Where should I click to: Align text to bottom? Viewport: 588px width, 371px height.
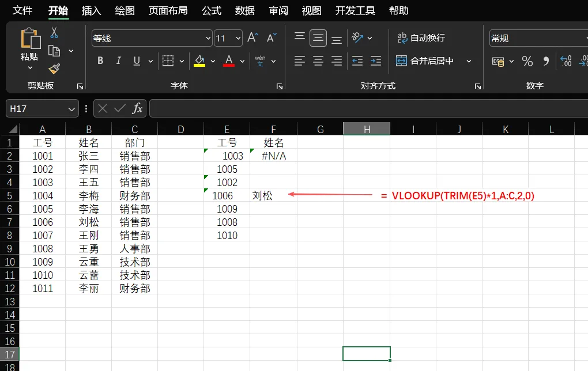coord(337,39)
